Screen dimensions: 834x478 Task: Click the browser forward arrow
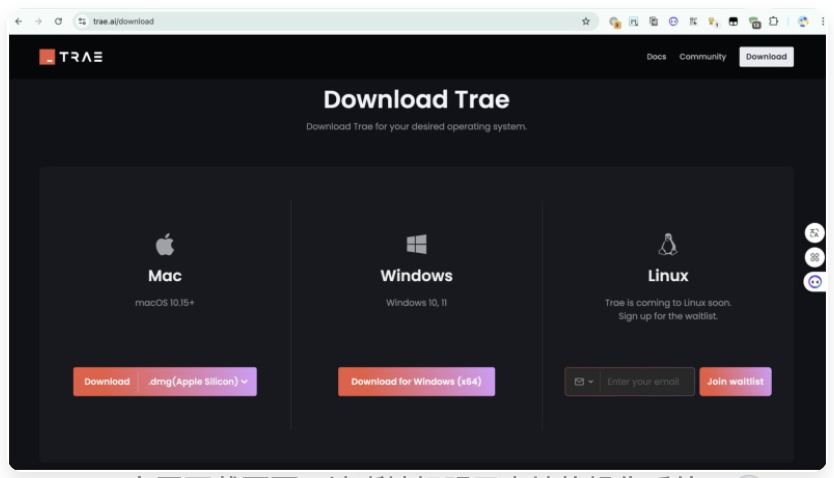(x=38, y=21)
